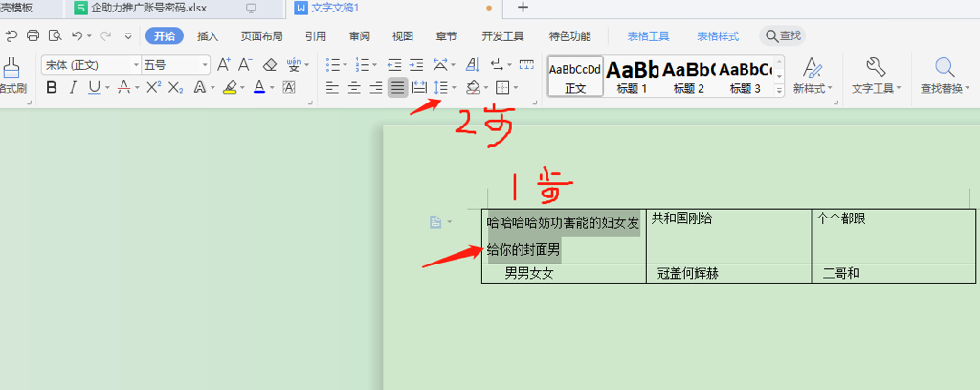Switch to the 审阅 tab
Viewport: 980px width, 390px height.
point(360,36)
